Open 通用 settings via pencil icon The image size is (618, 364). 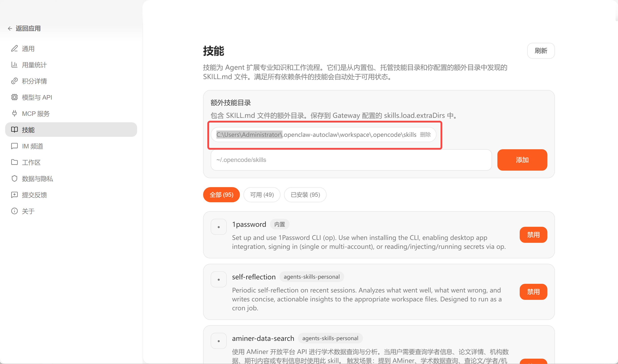coord(14,49)
